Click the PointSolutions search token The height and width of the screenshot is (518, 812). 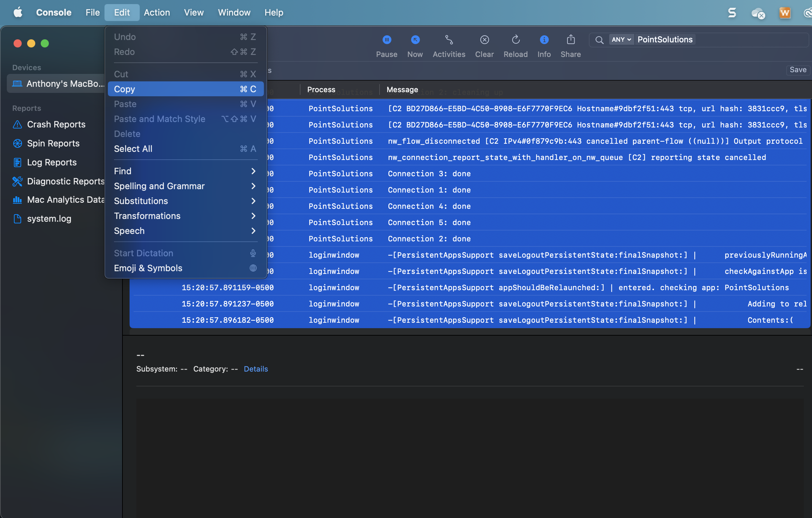(665, 40)
